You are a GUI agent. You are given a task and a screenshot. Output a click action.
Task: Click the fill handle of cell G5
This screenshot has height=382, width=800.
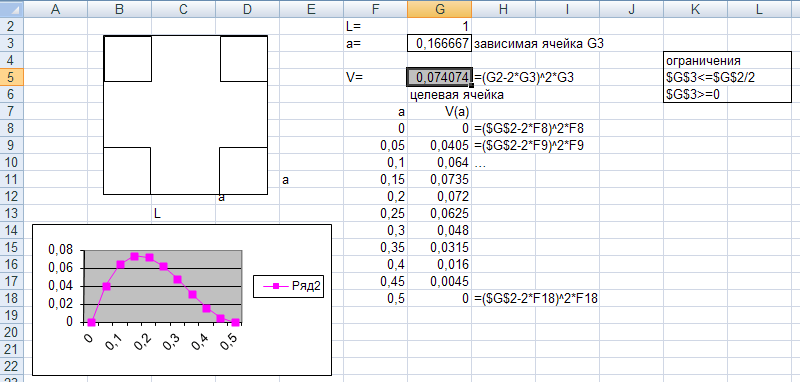coord(471,86)
